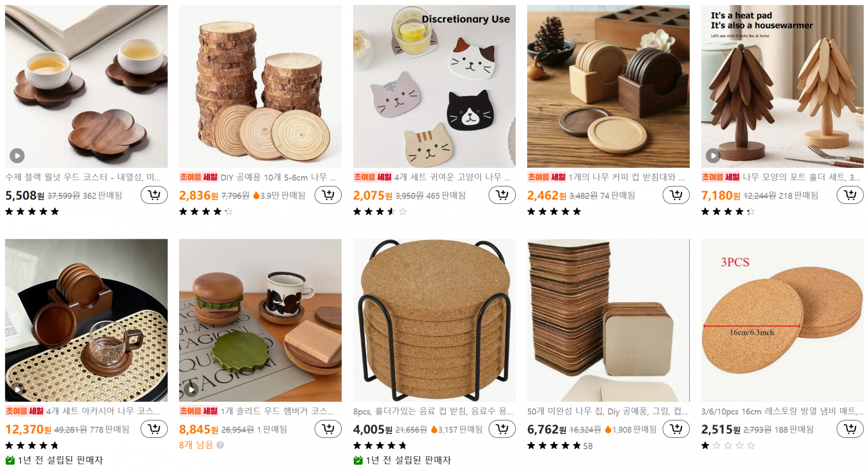Play video on tree pot holder image
The image size is (868, 470).
coord(713,156)
